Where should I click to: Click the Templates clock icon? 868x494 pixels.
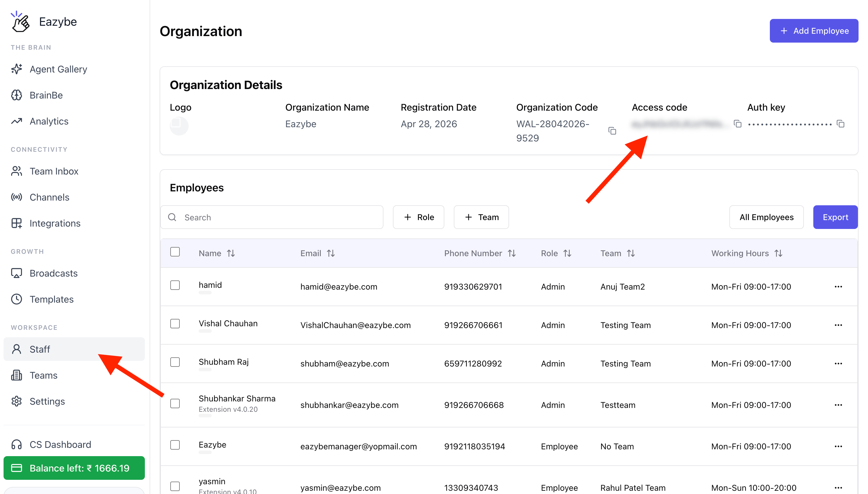(x=16, y=299)
